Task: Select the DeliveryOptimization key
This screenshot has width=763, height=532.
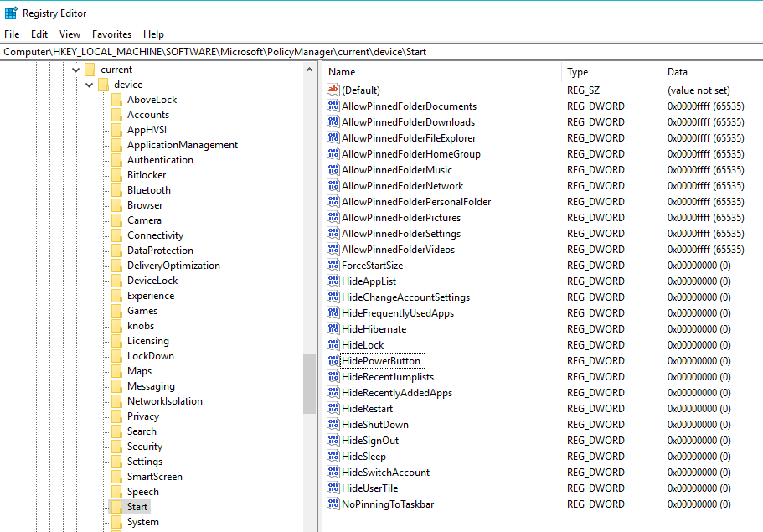Action: 173,266
